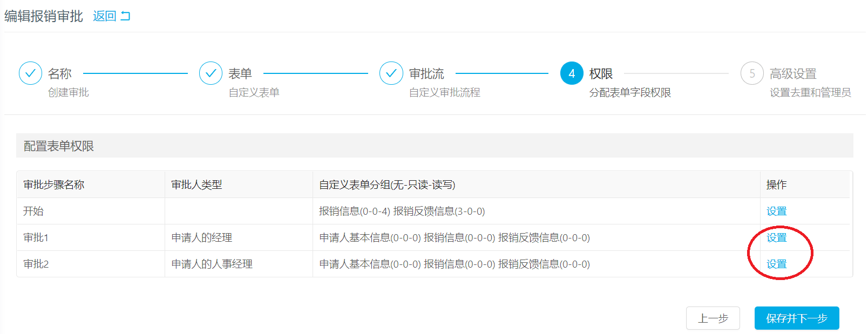This screenshot has width=868, height=334.
Task: Open 设置 for the 开始 row
Action: coord(777,212)
